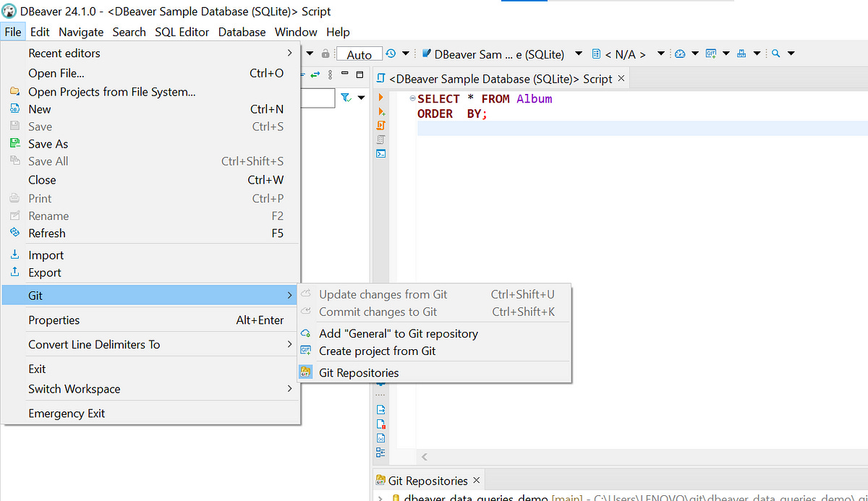Click the Execute SQL statement orange arrow

point(381,98)
